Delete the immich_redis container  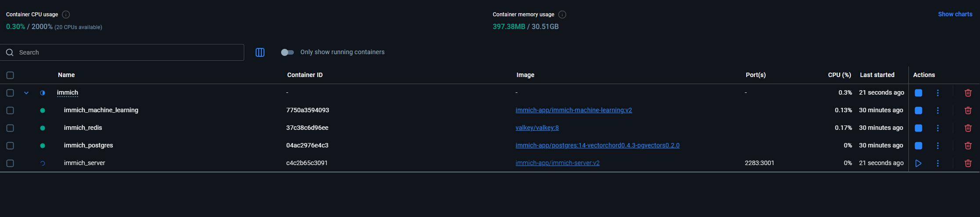pyautogui.click(x=968, y=128)
